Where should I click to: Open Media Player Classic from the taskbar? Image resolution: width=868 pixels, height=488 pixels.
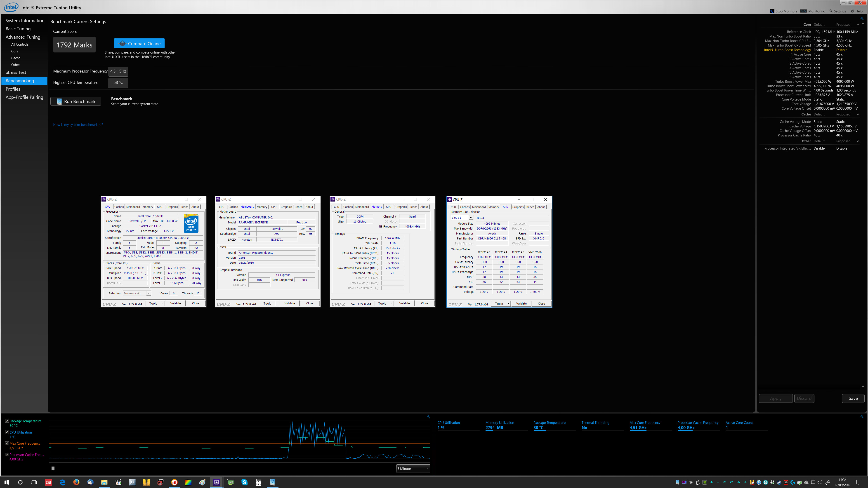point(118,482)
